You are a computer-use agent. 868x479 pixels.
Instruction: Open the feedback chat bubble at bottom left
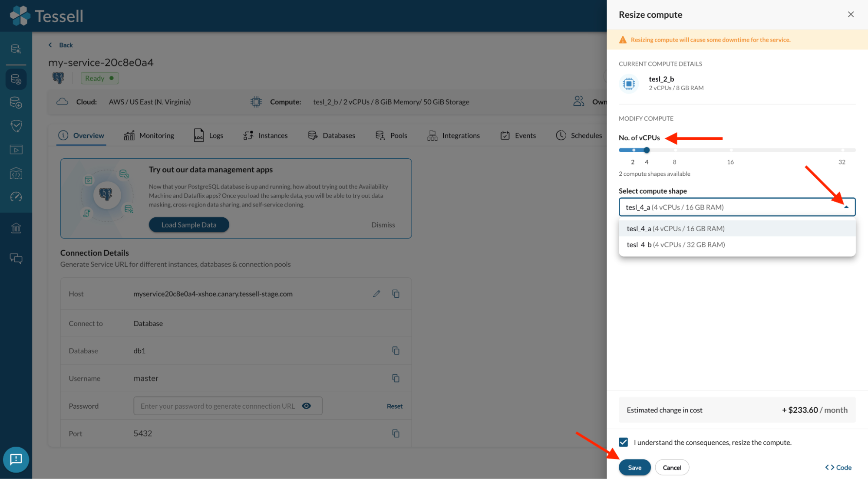(x=16, y=459)
